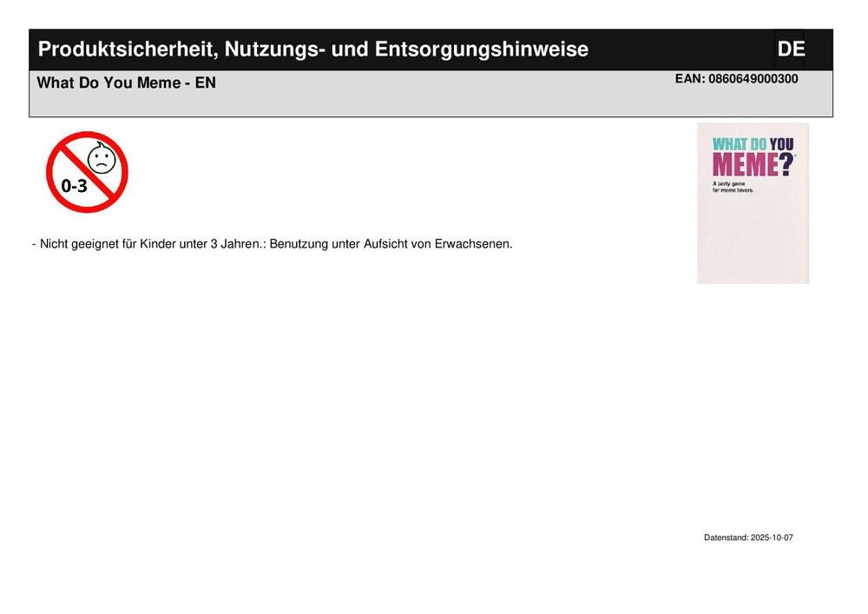Click the "0-3" age label in the icon

pos(74,185)
